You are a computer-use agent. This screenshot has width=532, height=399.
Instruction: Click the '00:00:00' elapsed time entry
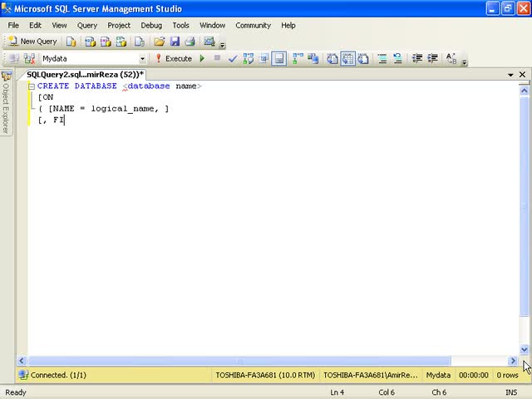tap(474, 375)
